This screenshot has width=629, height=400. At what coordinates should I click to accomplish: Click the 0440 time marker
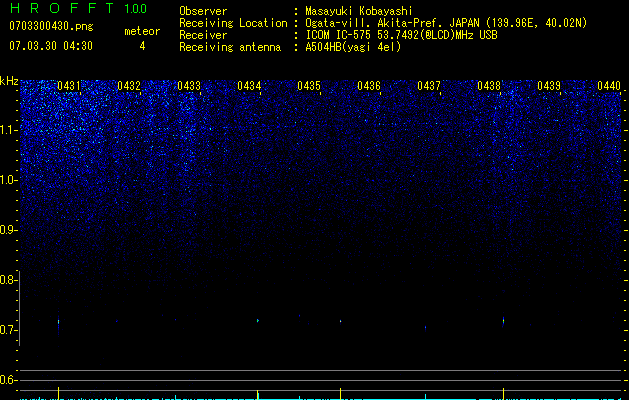point(609,85)
